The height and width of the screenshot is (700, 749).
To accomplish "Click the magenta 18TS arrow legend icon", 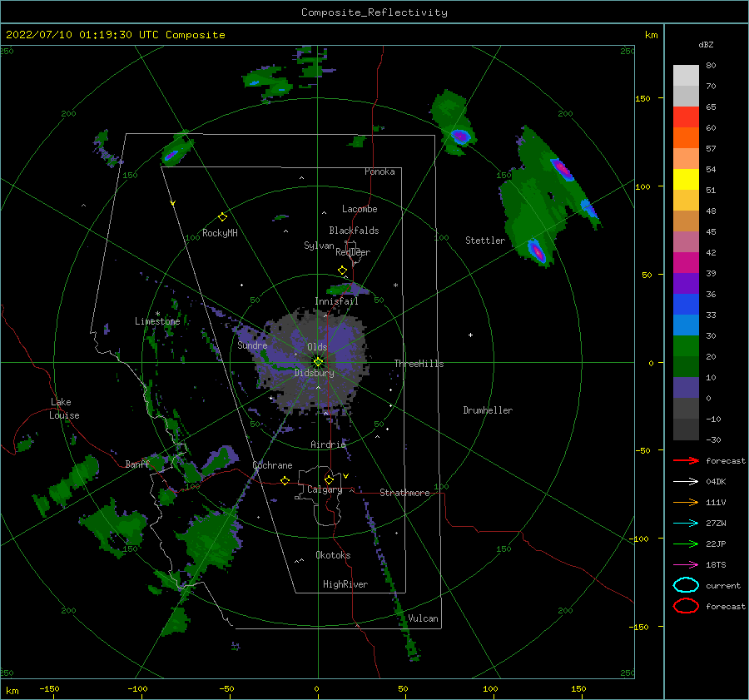I will tap(686, 565).
